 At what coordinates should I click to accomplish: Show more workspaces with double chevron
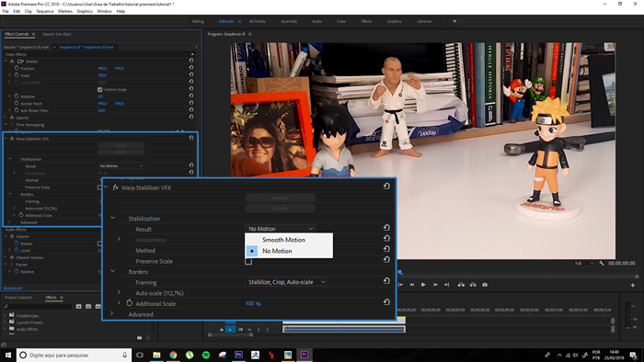tap(454, 21)
